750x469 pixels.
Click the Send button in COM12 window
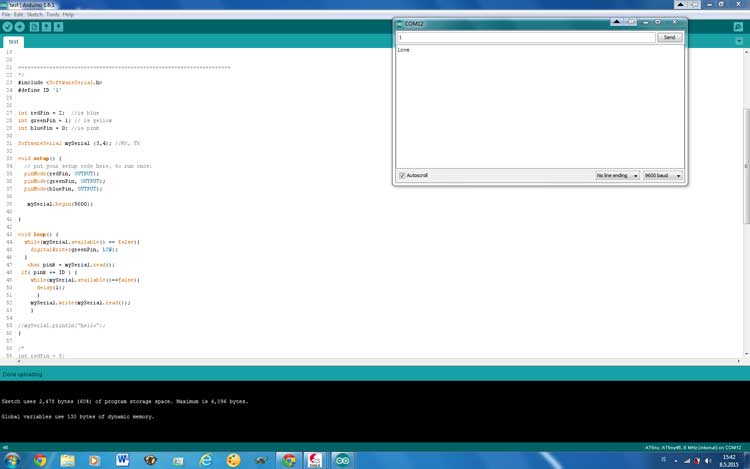(670, 37)
